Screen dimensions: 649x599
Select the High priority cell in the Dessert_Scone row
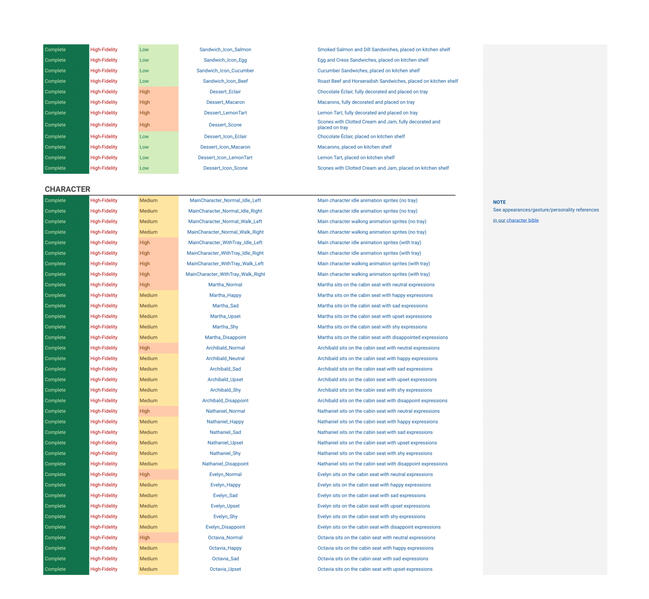coord(158,125)
